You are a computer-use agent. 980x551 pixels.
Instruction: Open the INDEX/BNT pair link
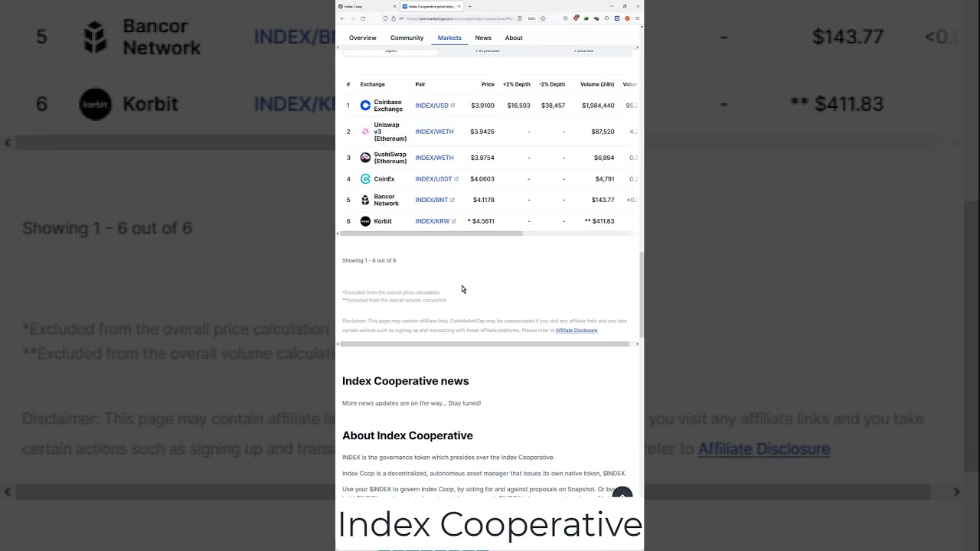pos(432,200)
